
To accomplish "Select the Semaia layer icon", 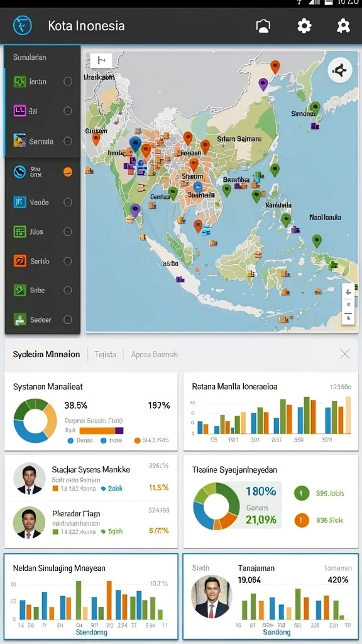I will coord(19,141).
